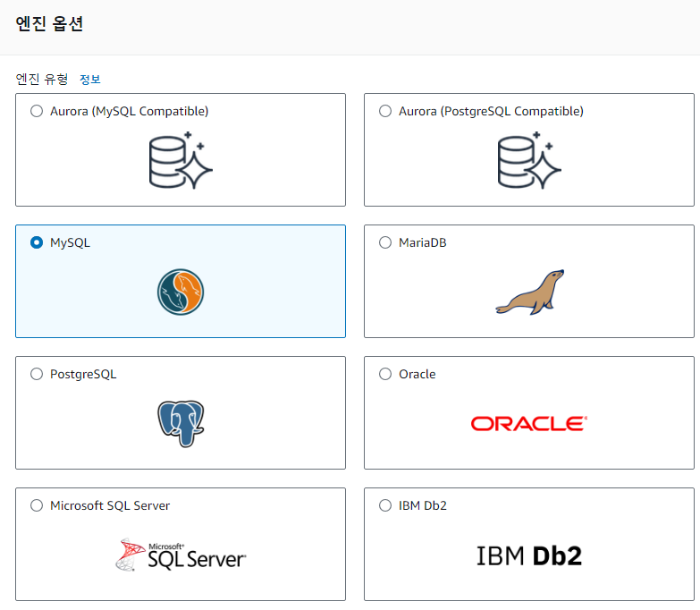Select the Aurora (PostgreSQL Compatible) radio button
The width and height of the screenshot is (700, 610).
click(x=385, y=111)
